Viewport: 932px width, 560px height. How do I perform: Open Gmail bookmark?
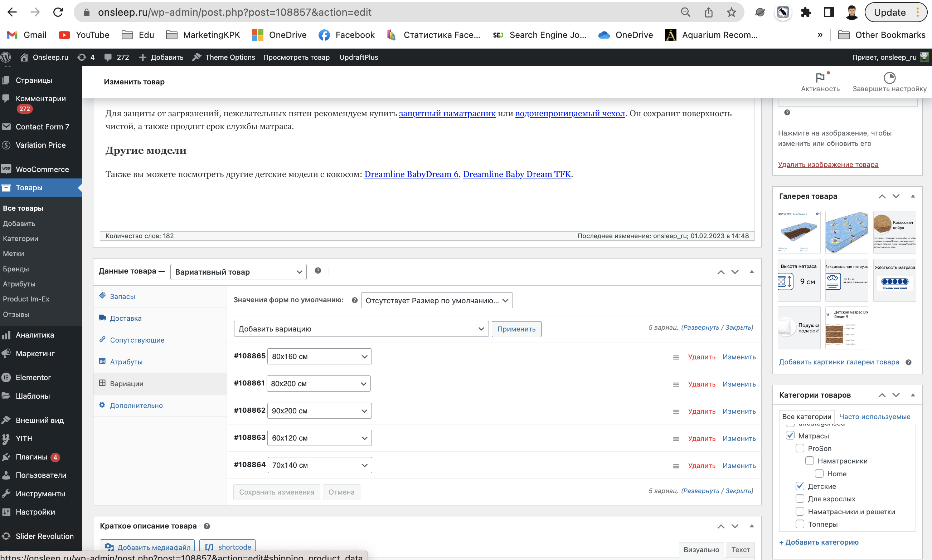tap(27, 35)
